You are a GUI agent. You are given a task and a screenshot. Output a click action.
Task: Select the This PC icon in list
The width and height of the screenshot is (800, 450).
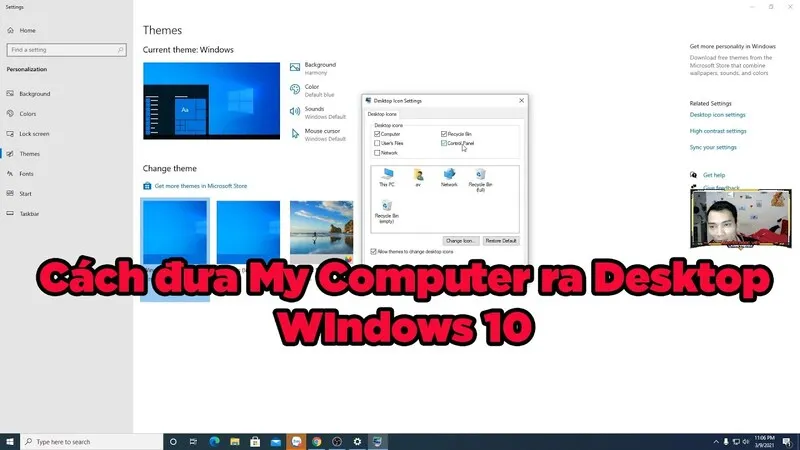pos(387,178)
